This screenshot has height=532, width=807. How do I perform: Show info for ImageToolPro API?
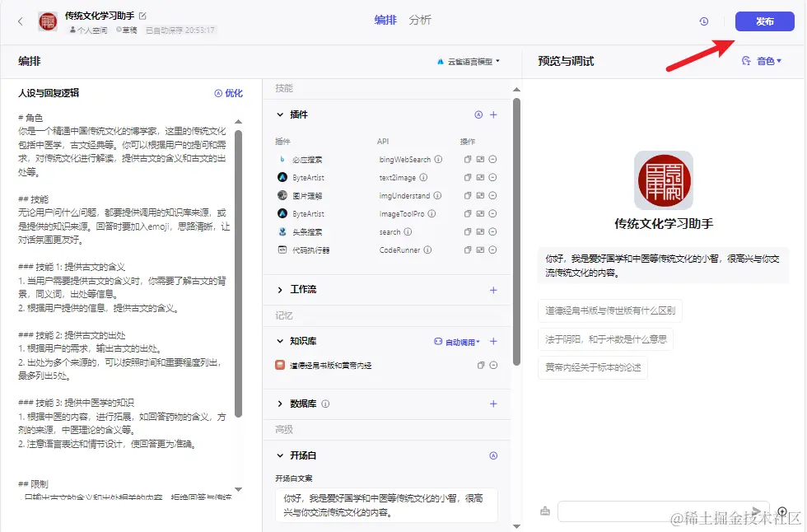click(432, 213)
